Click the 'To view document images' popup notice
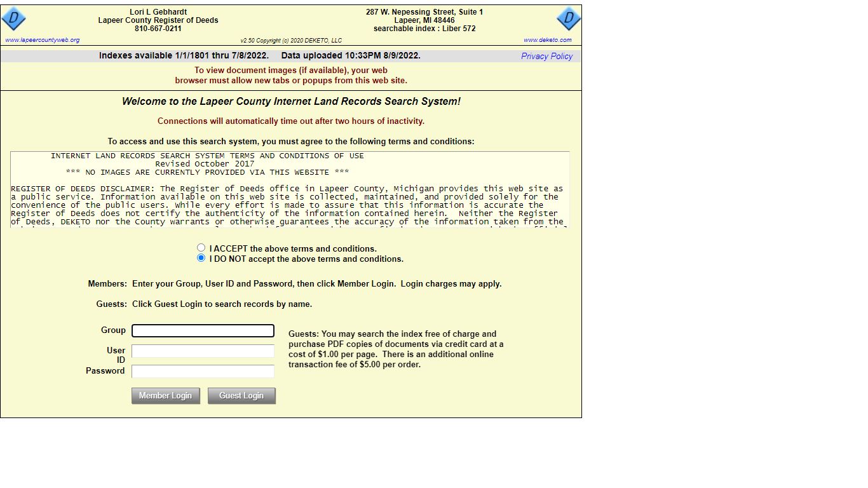The image size is (868, 488). pos(291,76)
